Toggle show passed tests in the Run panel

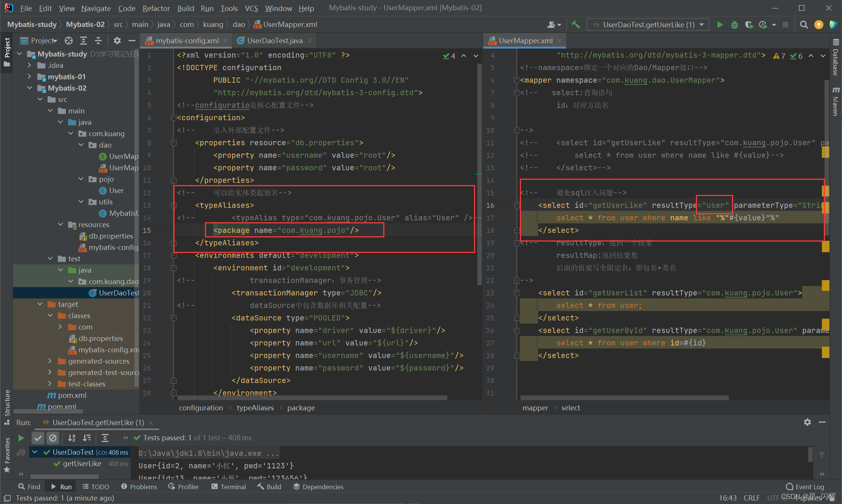(38, 438)
